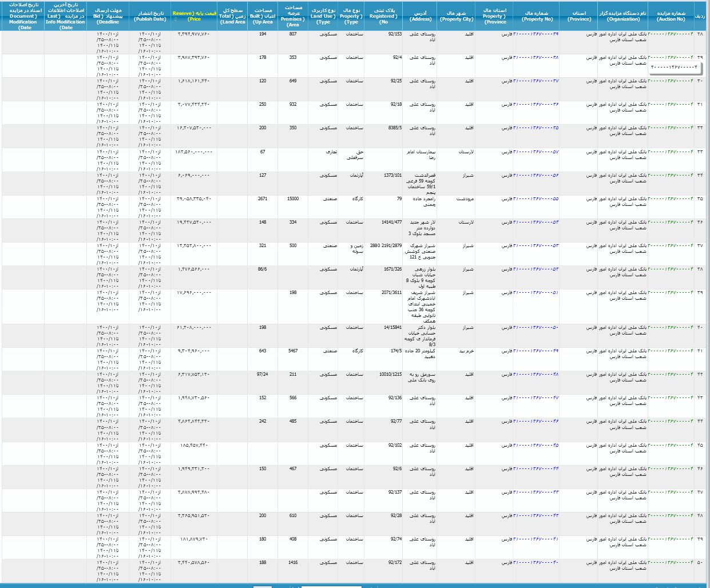Image resolution: width=710 pixels, height=588 pixels.
Task: Click the Property No column header
Action: click(537, 16)
